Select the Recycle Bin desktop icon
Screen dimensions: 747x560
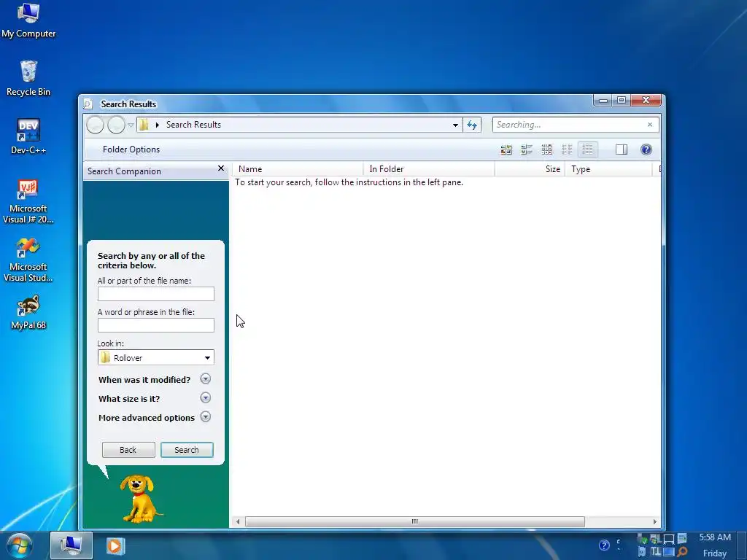click(x=28, y=79)
